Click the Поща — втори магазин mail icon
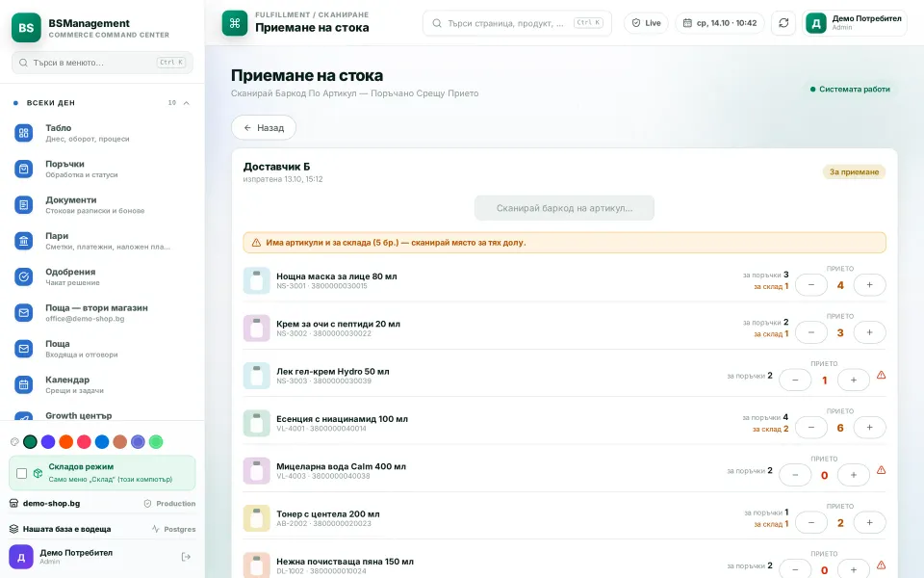This screenshot has height=578, width=924. click(x=23, y=312)
